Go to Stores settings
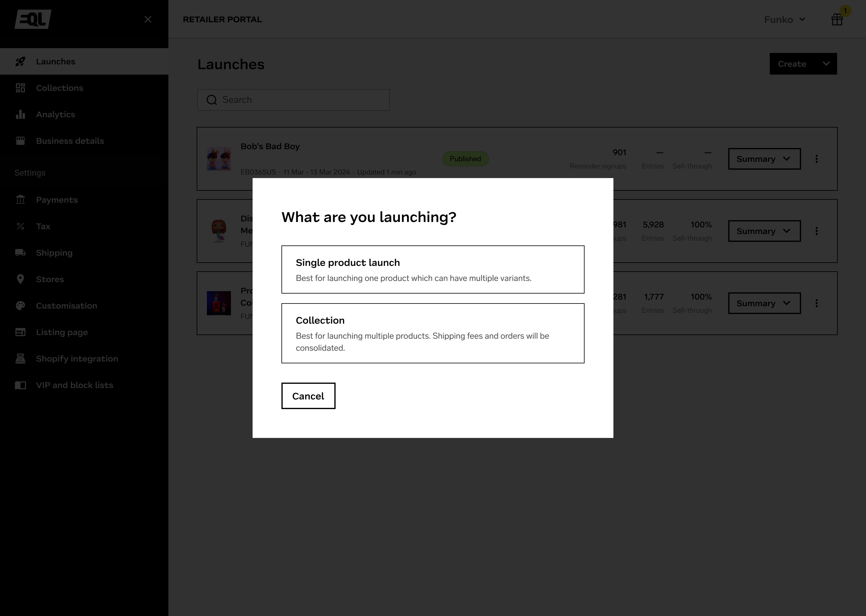This screenshot has width=866, height=616. (x=84, y=279)
